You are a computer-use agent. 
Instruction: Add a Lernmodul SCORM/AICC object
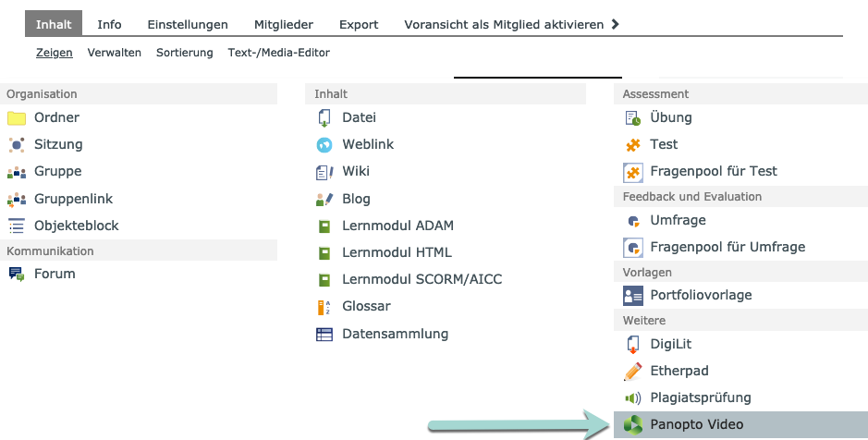[x=422, y=279]
